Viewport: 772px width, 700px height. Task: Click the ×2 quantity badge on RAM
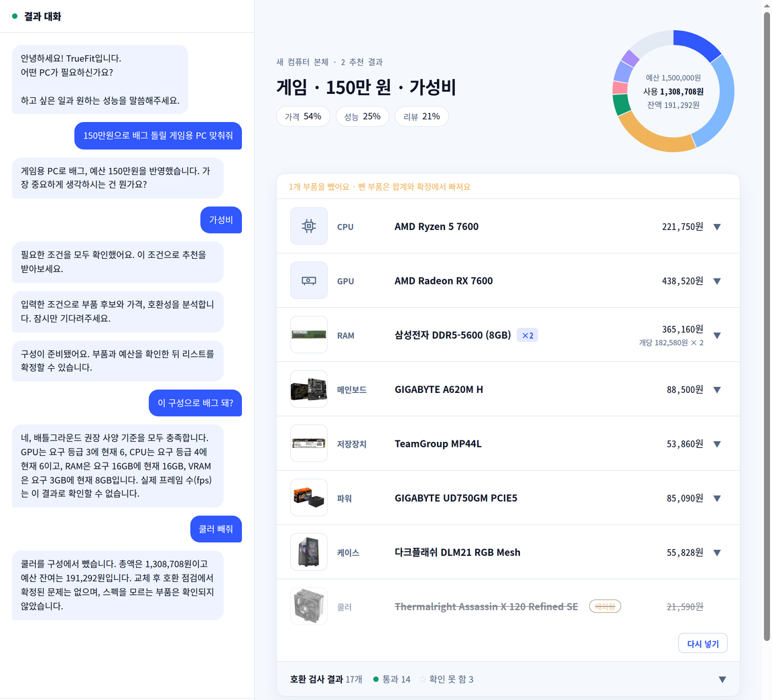[x=527, y=335]
